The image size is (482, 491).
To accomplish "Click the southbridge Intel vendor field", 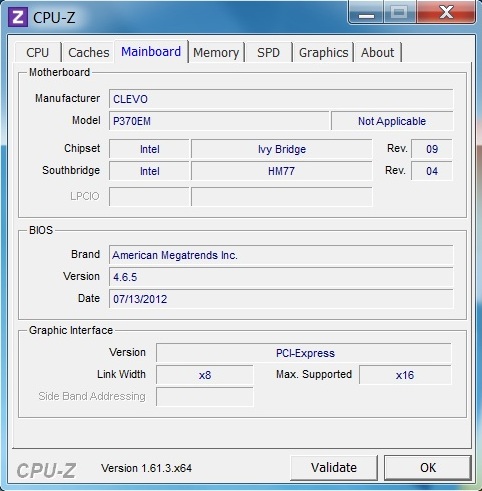I will [149, 171].
